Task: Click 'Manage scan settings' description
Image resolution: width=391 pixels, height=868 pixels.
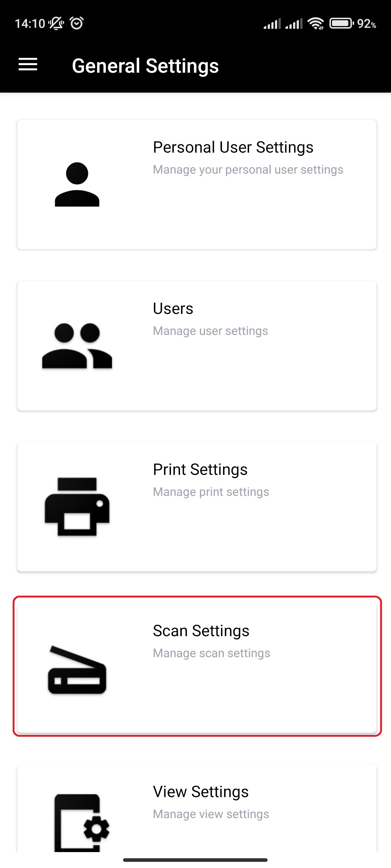Action: click(211, 653)
